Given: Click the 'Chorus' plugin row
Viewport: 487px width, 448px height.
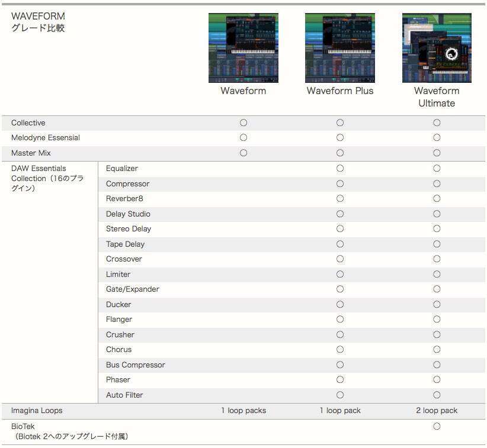Looking at the screenshot, I should click(291, 350).
